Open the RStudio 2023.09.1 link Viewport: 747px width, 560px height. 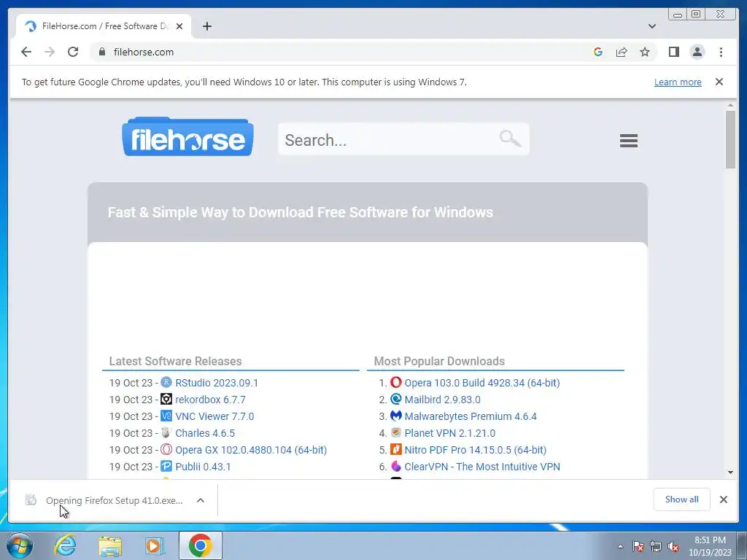(x=216, y=383)
